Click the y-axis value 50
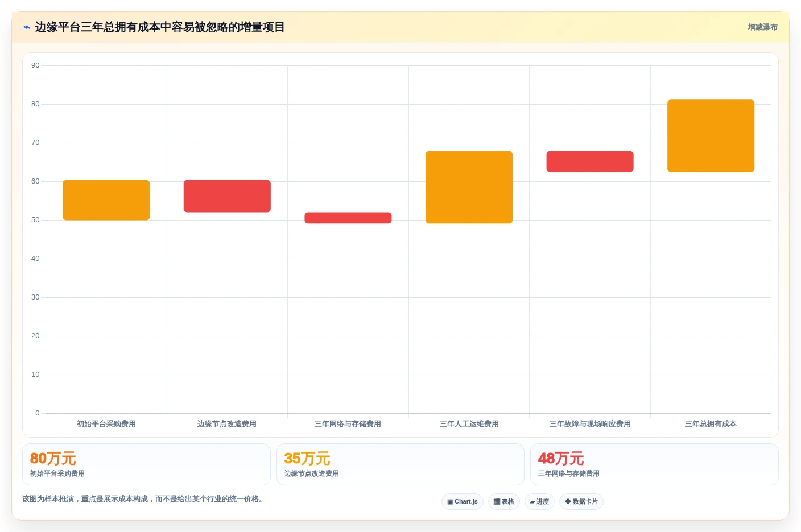The image size is (801, 532). click(35, 220)
